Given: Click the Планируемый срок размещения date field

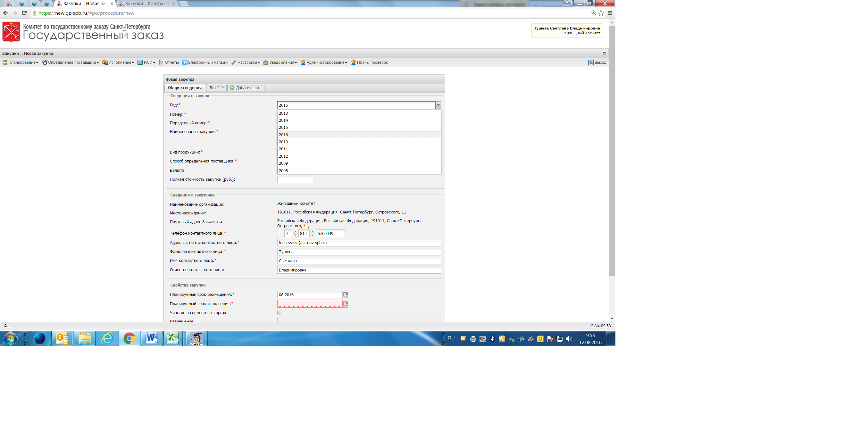Looking at the screenshot, I should (310, 295).
